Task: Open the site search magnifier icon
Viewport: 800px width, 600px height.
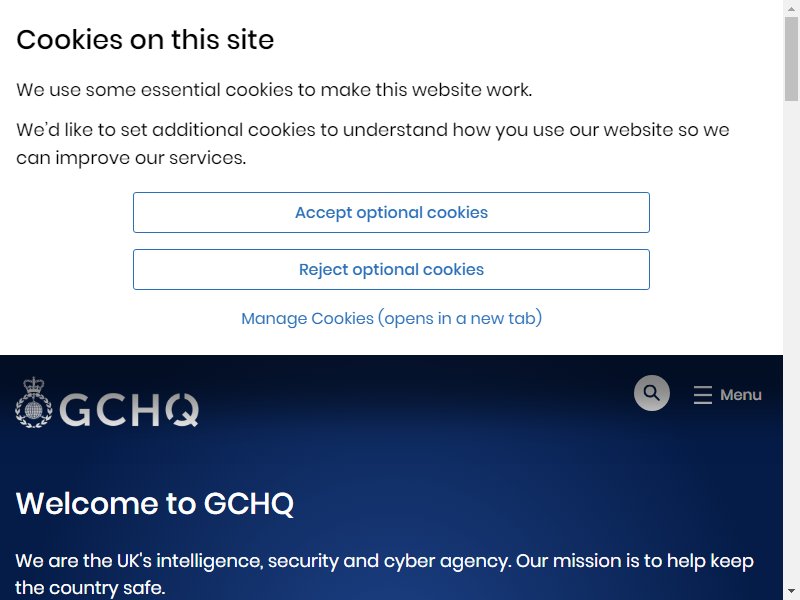Action: point(652,393)
